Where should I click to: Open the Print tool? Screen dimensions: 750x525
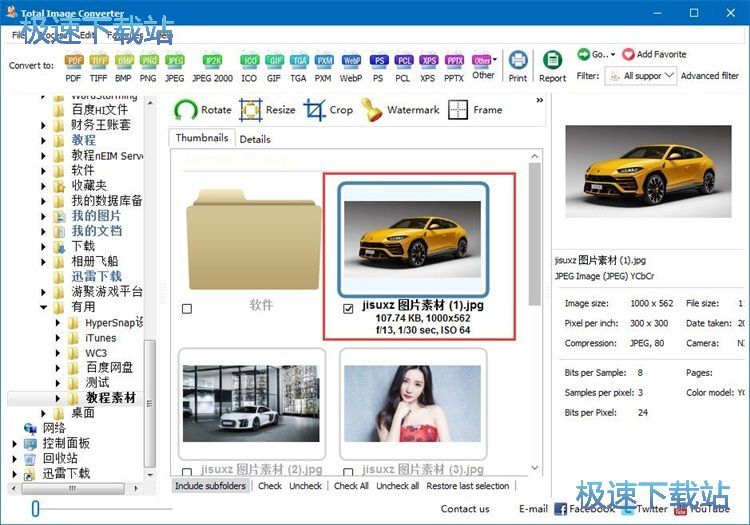tap(518, 66)
